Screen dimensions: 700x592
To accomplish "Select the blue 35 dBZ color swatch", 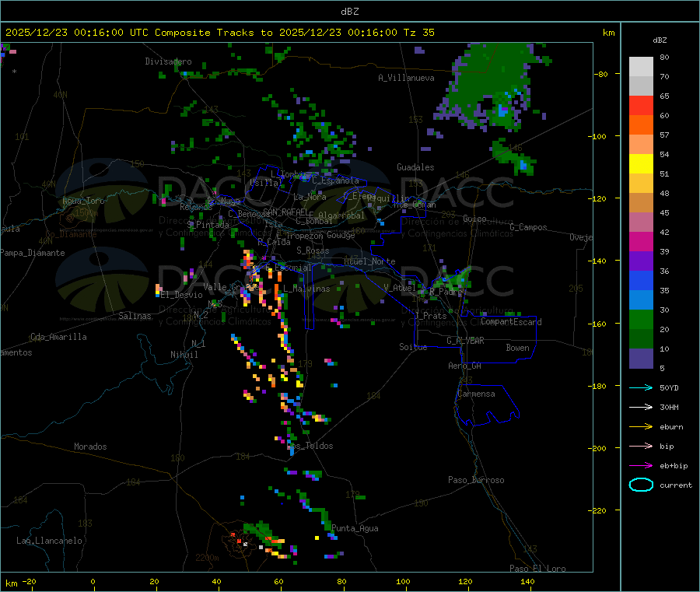I will tap(641, 280).
